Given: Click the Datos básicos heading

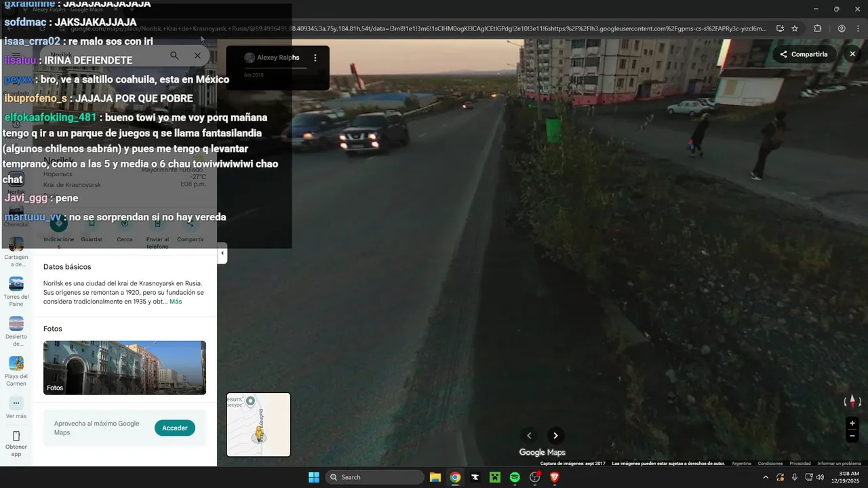Looking at the screenshot, I should tap(67, 267).
